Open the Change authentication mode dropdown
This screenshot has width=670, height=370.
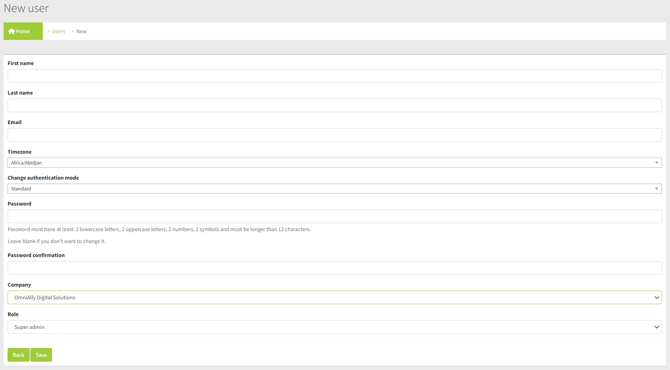335,189
